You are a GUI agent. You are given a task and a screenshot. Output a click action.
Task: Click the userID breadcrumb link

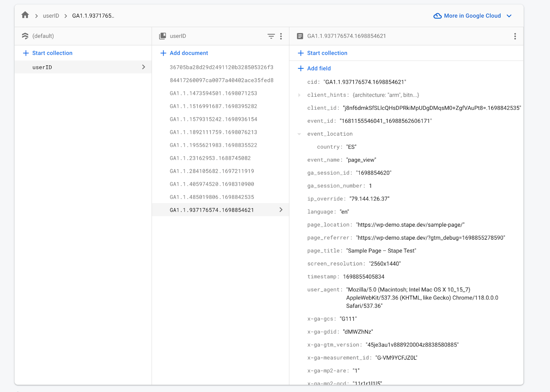[51, 16]
